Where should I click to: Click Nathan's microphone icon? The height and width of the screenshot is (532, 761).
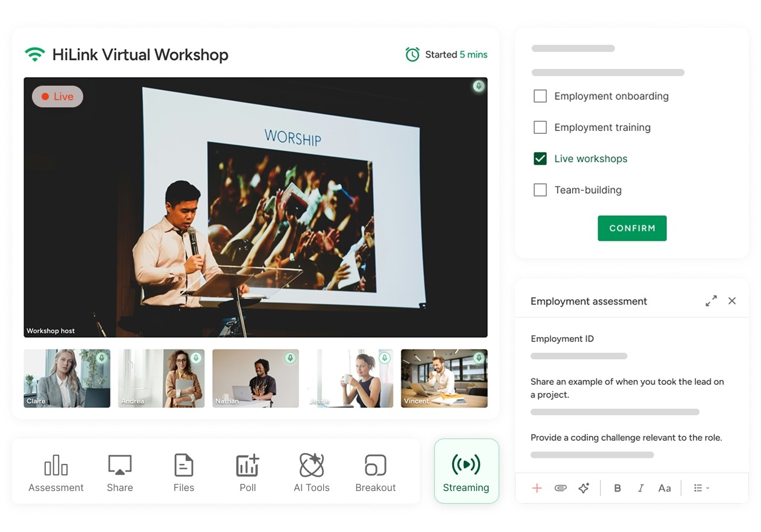pos(290,358)
